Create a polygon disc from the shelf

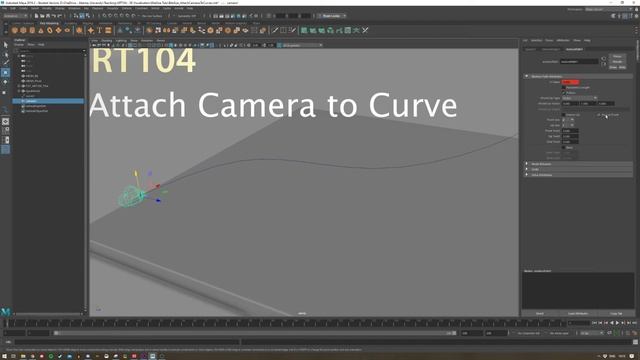67,30
